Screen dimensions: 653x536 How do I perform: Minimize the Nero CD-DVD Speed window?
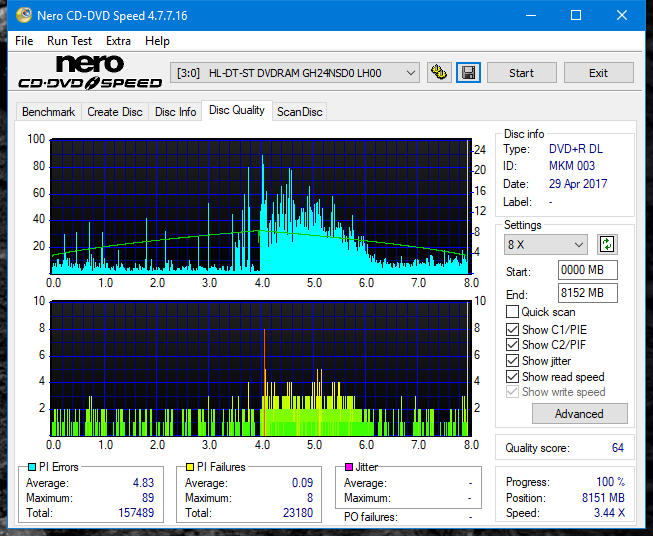pos(531,15)
